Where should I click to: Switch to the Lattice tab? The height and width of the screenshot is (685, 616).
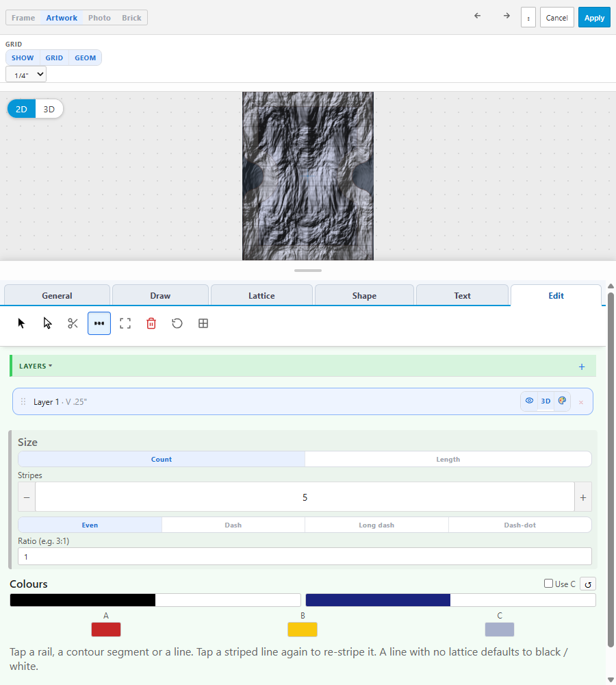261,295
